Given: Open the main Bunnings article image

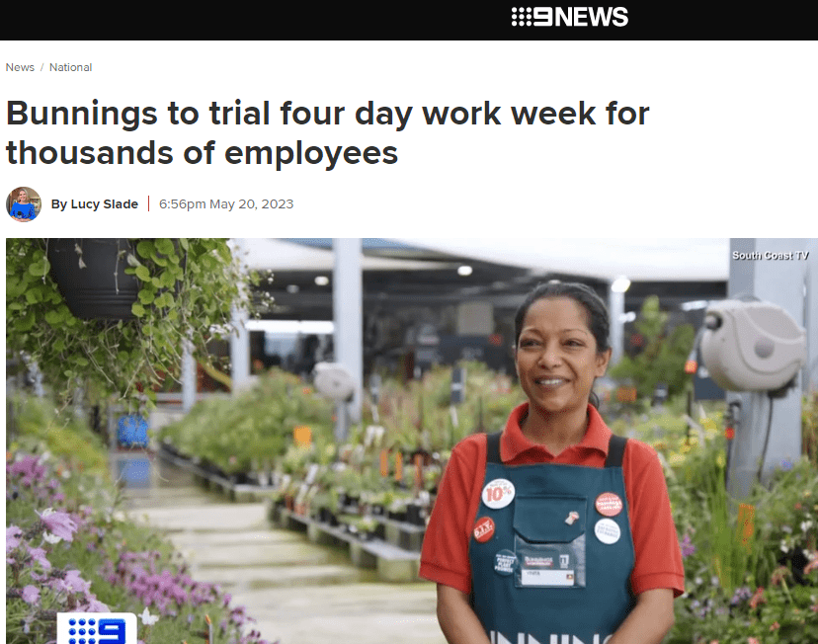Looking at the screenshot, I should [x=412, y=442].
